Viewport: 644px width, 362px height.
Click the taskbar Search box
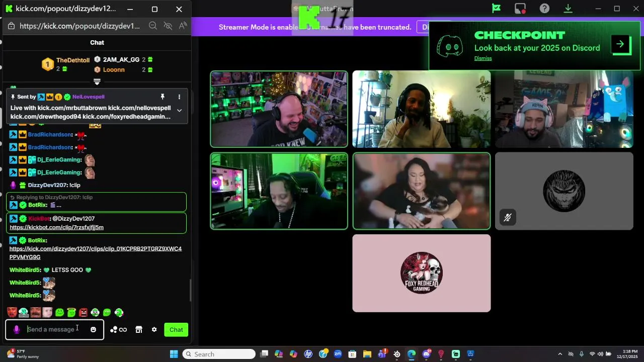coord(219,354)
